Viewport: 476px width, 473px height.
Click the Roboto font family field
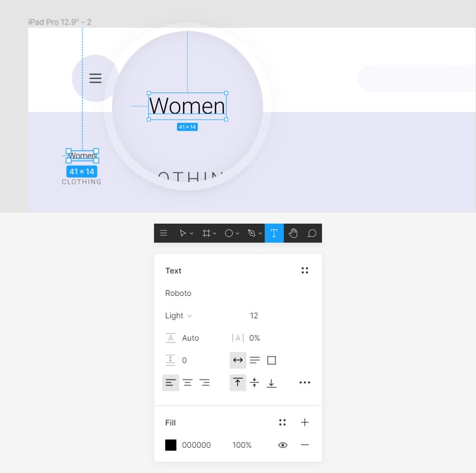(178, 293)
